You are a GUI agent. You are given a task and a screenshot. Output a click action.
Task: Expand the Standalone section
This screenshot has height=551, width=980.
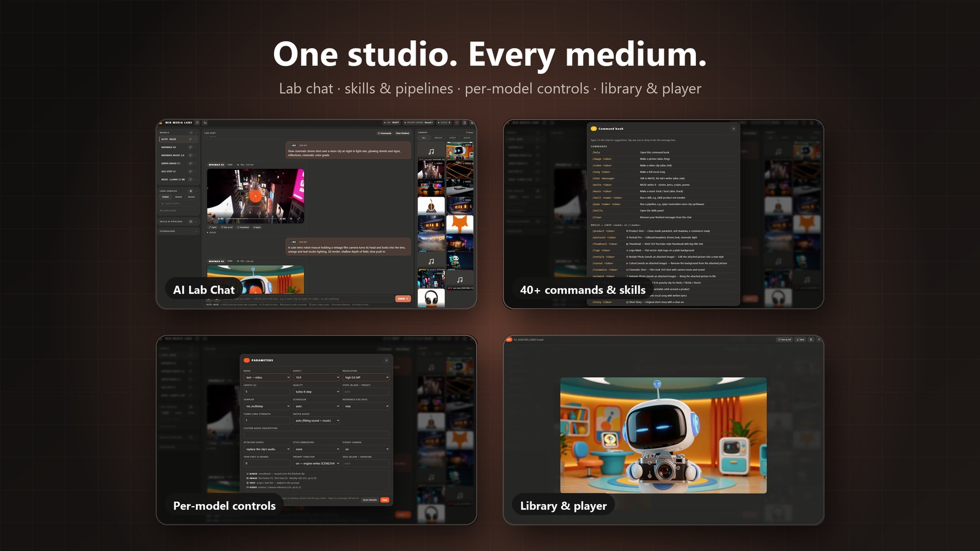178,231
